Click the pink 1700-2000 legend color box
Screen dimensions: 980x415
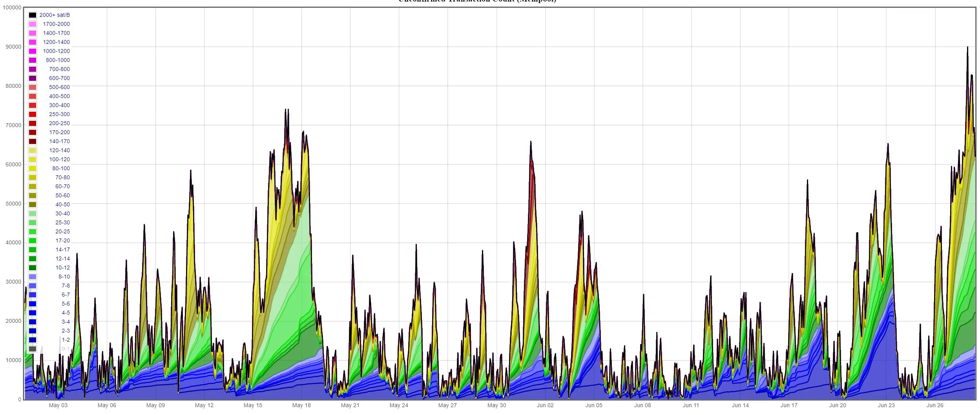33,24
